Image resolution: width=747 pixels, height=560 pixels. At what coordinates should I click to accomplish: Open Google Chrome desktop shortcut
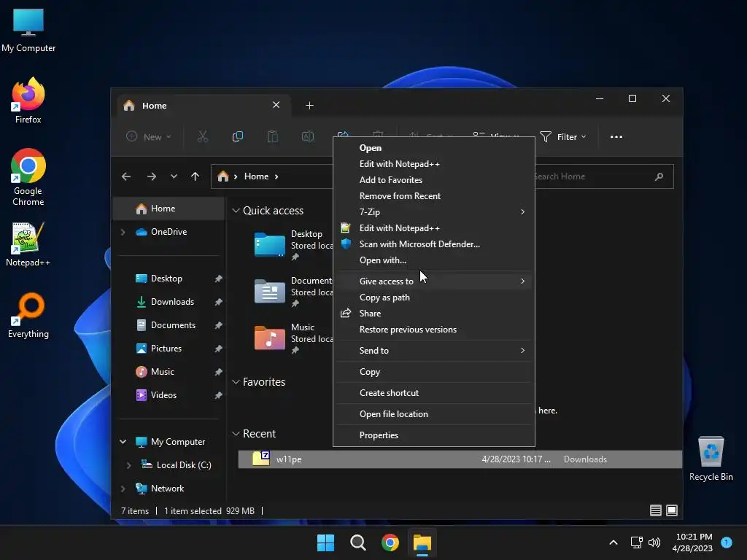[x=28, y=177]
